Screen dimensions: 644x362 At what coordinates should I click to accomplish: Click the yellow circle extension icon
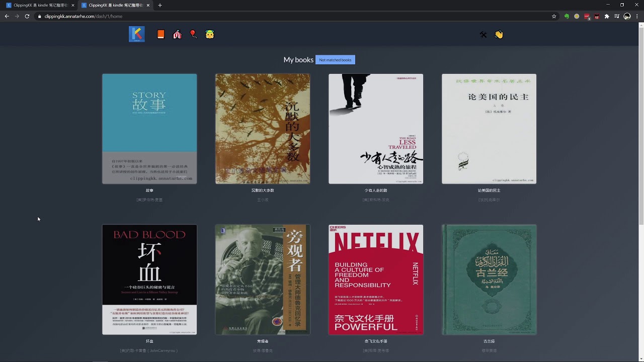pyautogui.click(x=577, y=16)
